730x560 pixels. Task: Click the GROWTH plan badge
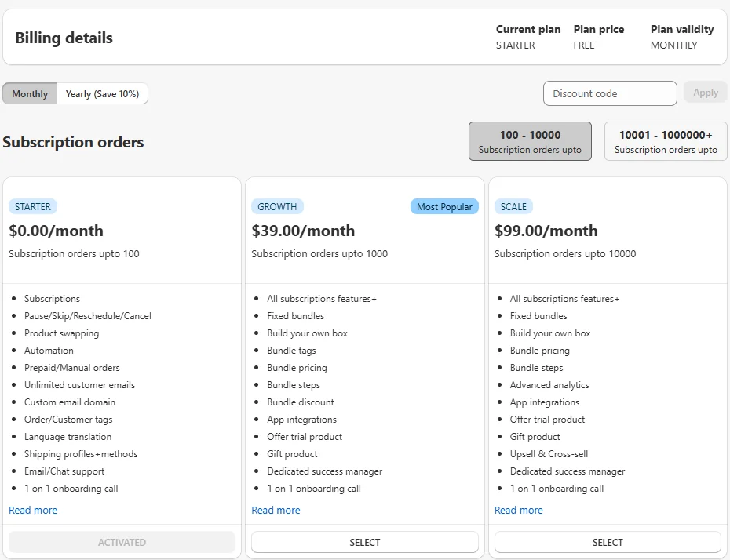[x=277, y=206]
